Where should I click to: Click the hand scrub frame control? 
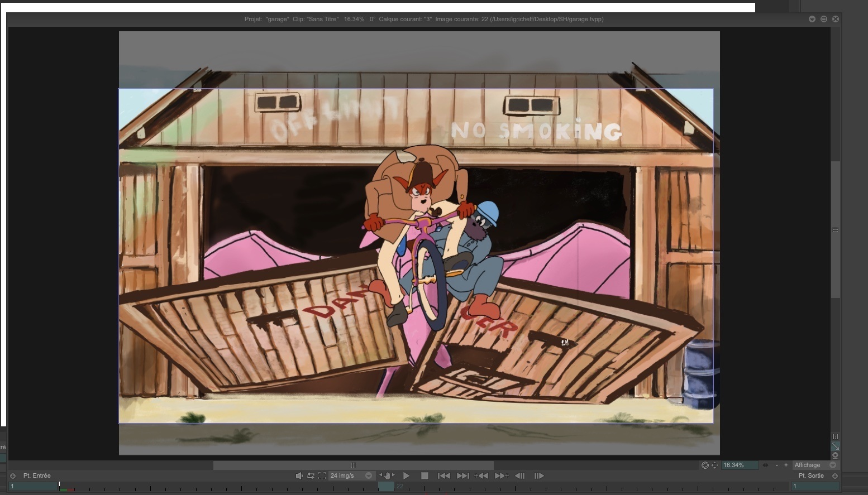387,476
